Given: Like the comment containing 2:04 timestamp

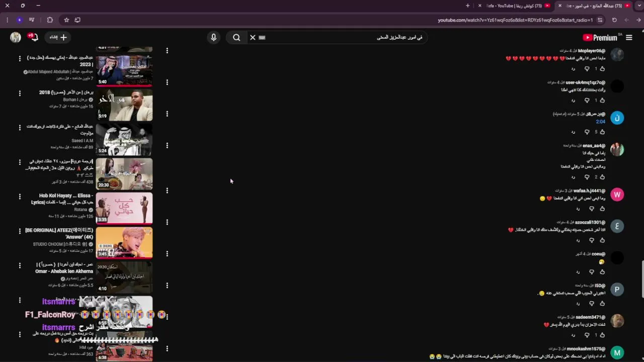Looking at the screenshot, I should (x=602, y=132).
